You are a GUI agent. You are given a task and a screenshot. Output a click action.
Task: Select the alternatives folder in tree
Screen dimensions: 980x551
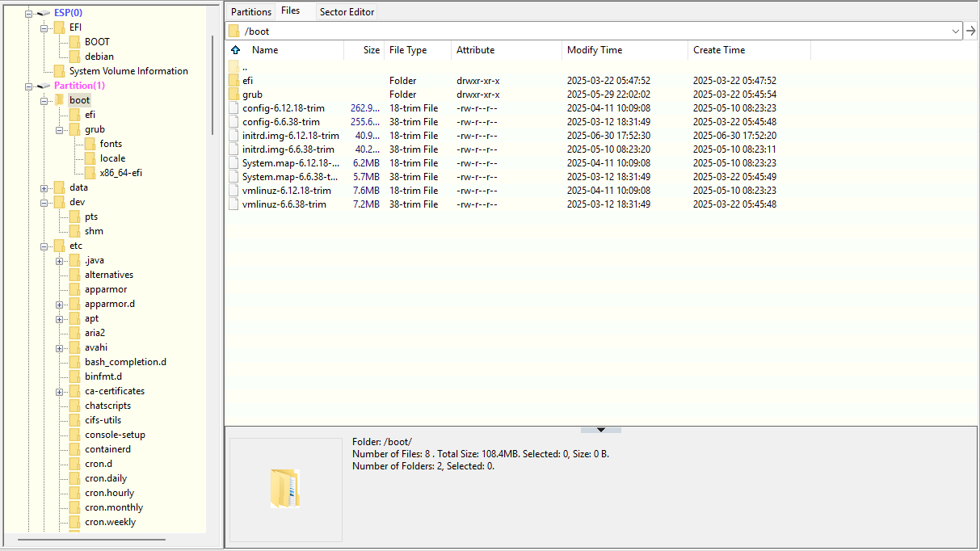tap(109, 275)
